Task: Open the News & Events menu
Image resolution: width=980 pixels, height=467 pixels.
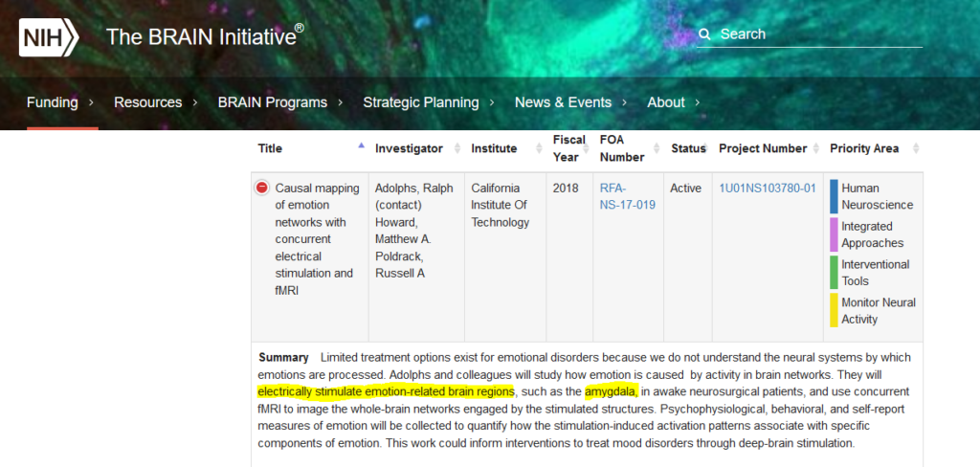Action: tap(563, 102)
